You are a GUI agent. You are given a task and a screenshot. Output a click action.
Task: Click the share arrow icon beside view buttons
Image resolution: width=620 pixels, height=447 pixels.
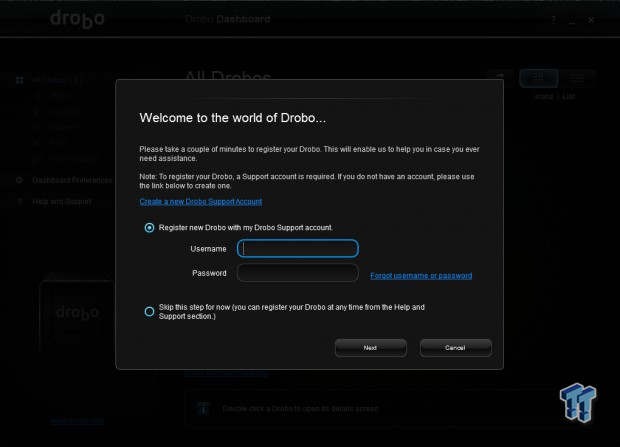[x=500, y=77]
